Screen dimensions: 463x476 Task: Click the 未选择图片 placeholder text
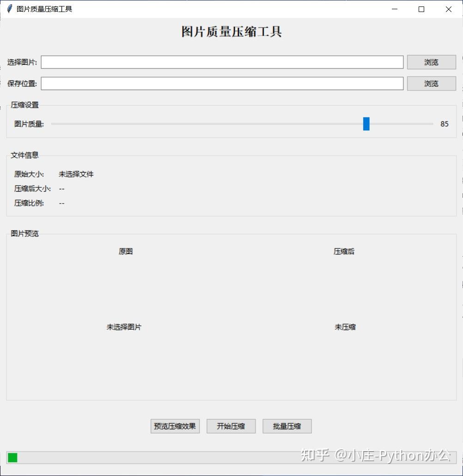pyautogui.click(x=124, y=327)
